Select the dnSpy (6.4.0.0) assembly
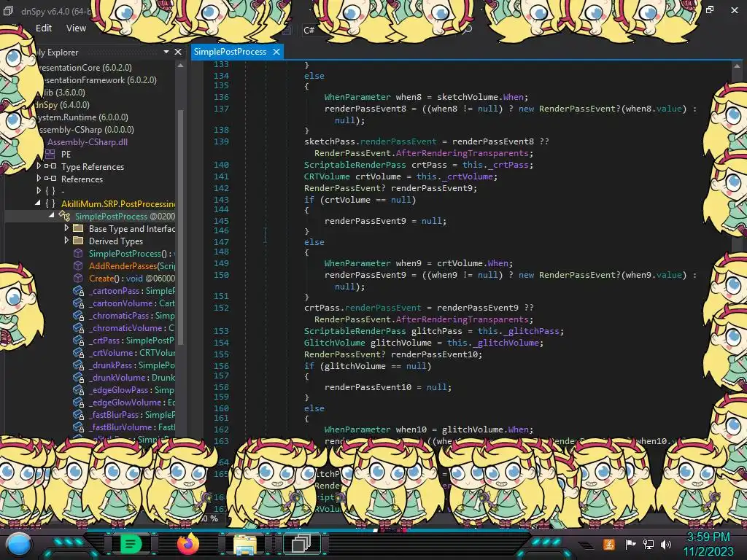Image resolution: width=747 pixels, height=560 pixels. (x=63, y=105)
